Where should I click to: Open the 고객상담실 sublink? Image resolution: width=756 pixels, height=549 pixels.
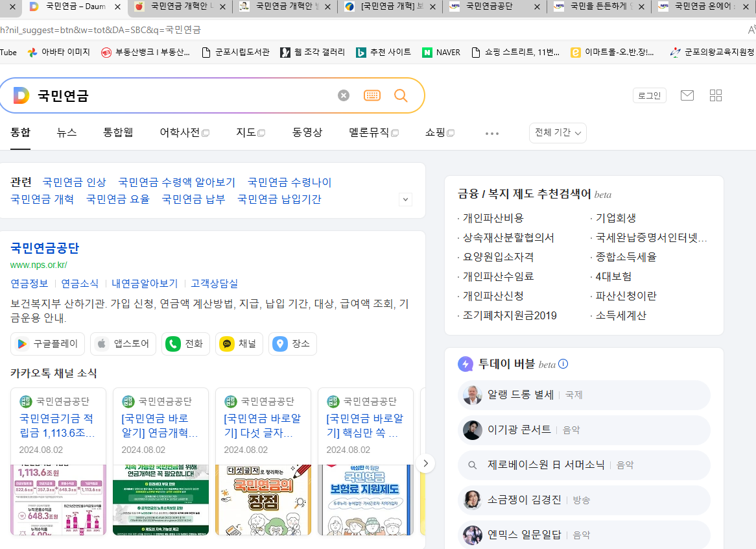(x=215, y=284)
